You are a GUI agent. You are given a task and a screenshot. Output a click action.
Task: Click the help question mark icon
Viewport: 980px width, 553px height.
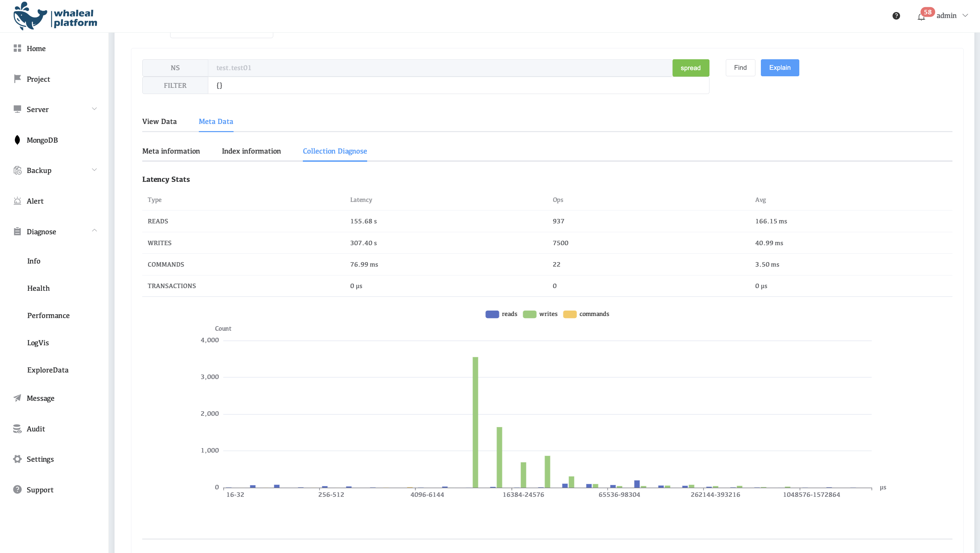[x=896, y=16]
